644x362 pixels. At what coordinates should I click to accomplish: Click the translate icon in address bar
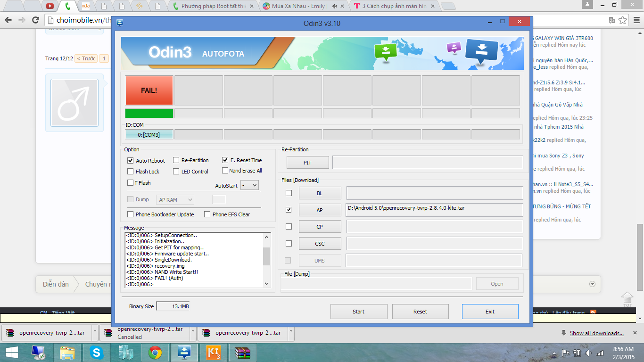611,20
